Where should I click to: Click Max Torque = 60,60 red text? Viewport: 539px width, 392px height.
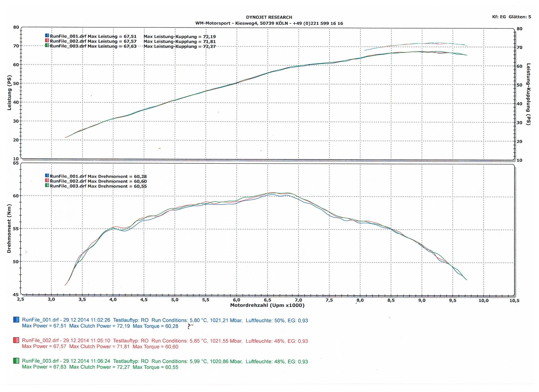click(155, 347)
